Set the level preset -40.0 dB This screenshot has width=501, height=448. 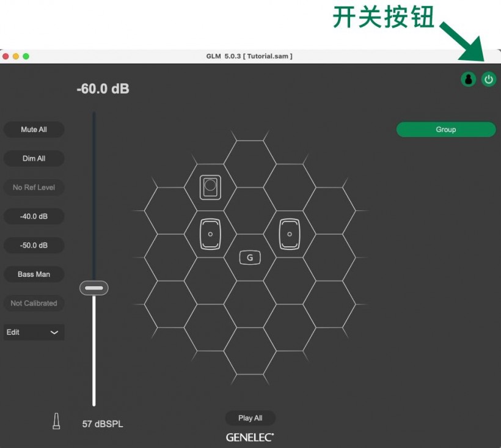(x=34, y=216)
